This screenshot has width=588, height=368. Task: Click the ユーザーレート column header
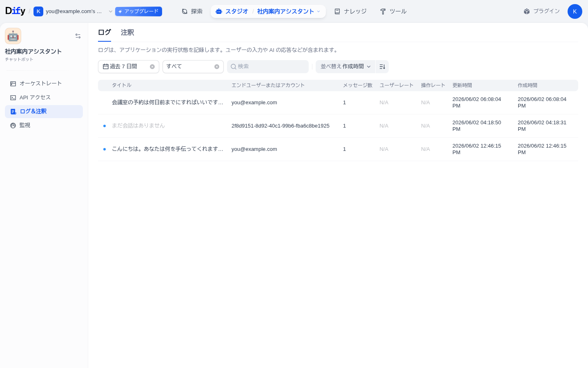pyautogui.click(x=396, y=85)
